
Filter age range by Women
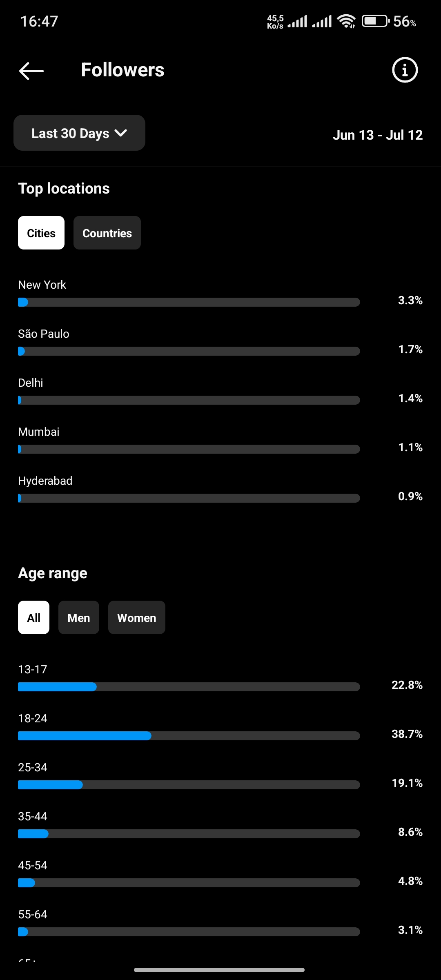tap(137, 617)
